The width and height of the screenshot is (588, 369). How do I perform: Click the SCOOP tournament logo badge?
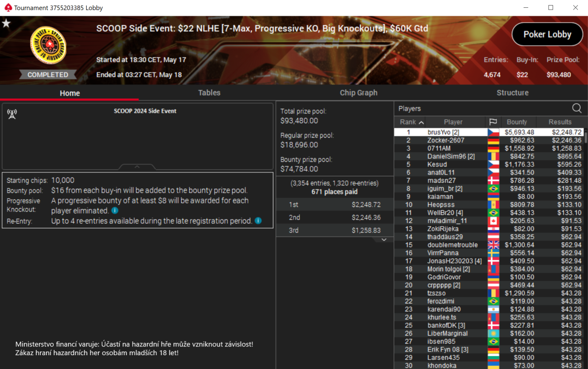(x=48, y=45)
